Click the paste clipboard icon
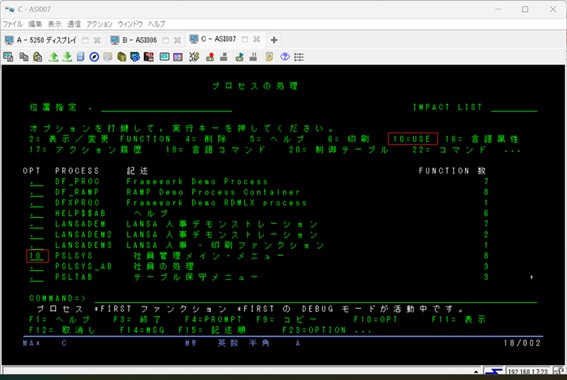This screenshot has height=380, width=567. 38,57
